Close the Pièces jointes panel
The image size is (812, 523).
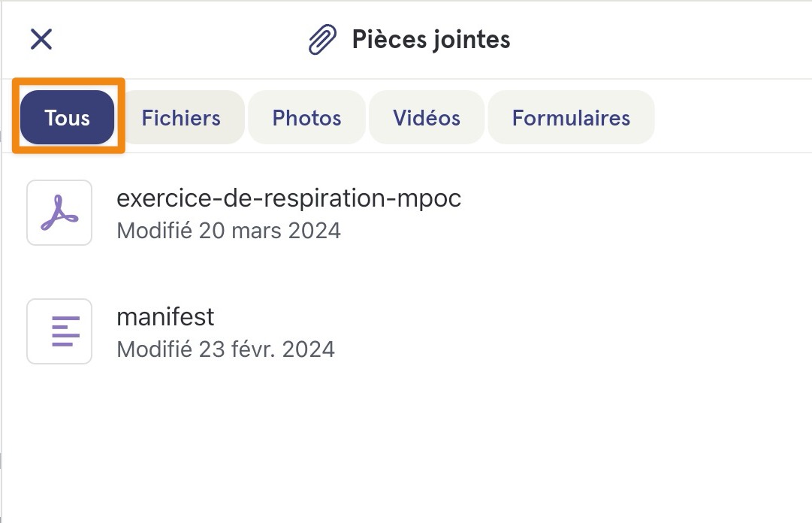click(x=41, y=39)
